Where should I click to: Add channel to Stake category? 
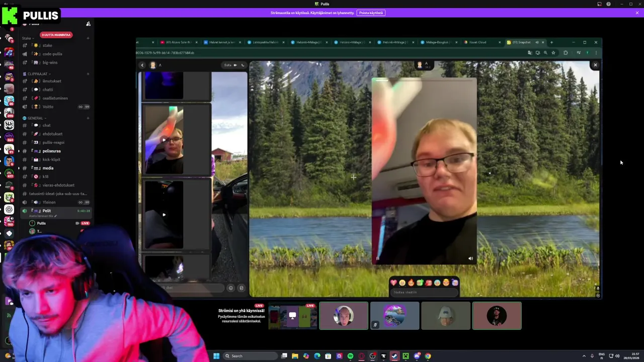pyautogui.click(x=88, y=38)
